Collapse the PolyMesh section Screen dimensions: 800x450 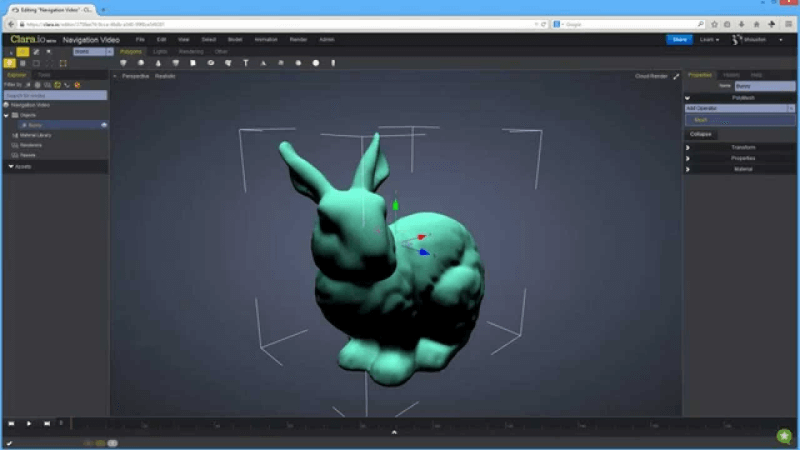point(688,98)
